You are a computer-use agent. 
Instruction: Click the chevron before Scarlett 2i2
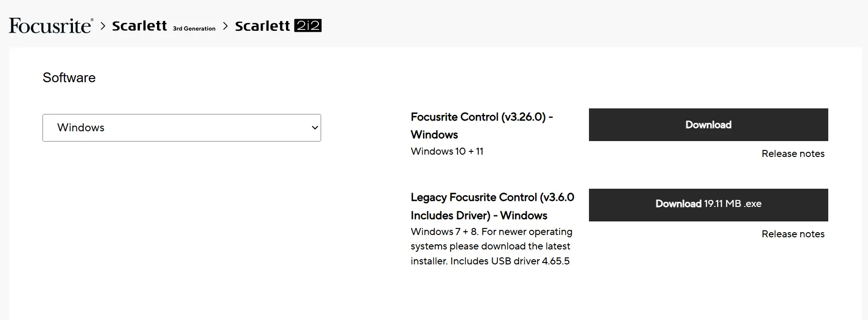(225, 26)
